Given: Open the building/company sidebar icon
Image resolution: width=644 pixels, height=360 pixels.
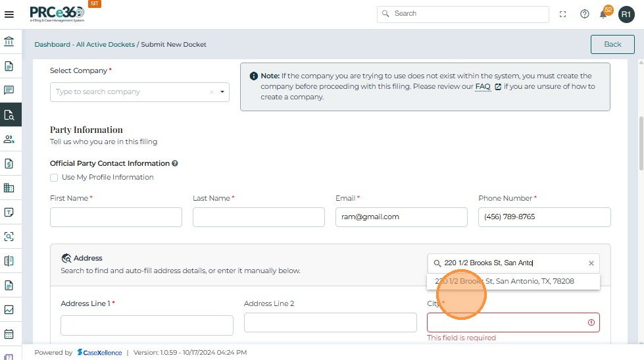Looking at the screenshot, I should coord(9,188).
